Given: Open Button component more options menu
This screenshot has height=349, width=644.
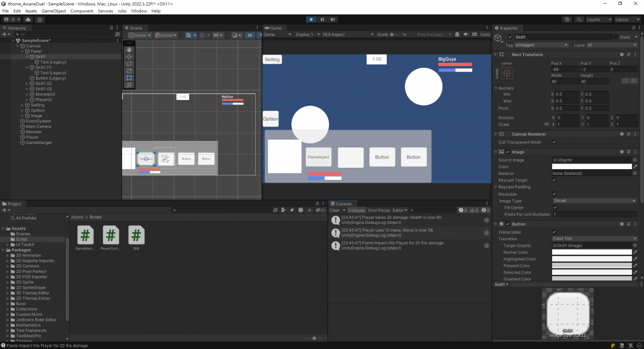Looking at the screenshot, I should pos(635,224).
